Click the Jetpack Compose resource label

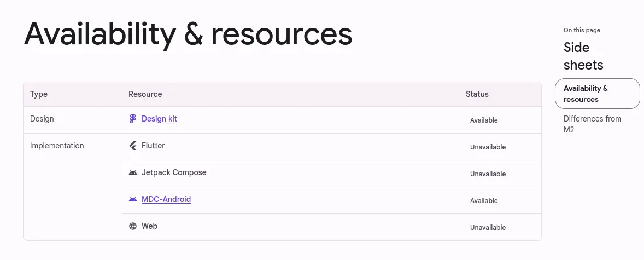[174, 172]
